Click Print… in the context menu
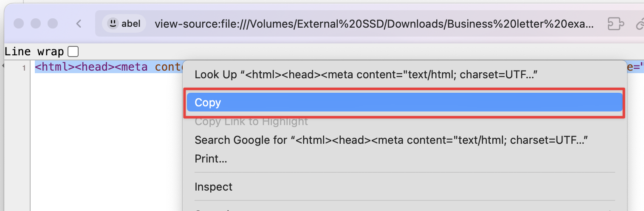The height and width of the screenshot is (211, 644). 211,159
